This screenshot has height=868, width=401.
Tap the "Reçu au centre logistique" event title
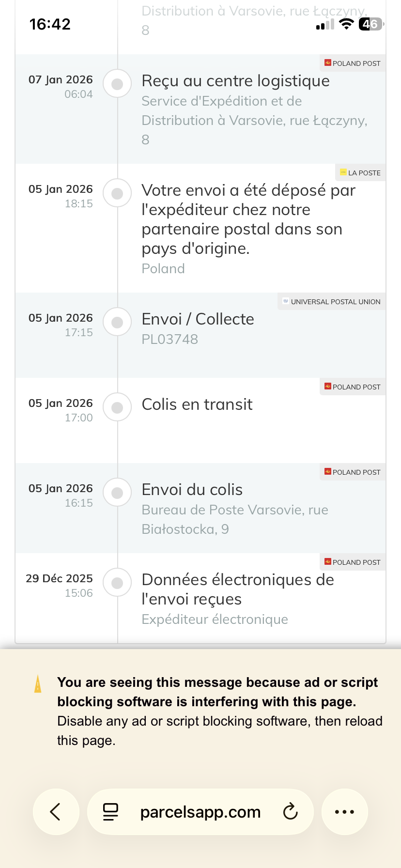point(235,81)
